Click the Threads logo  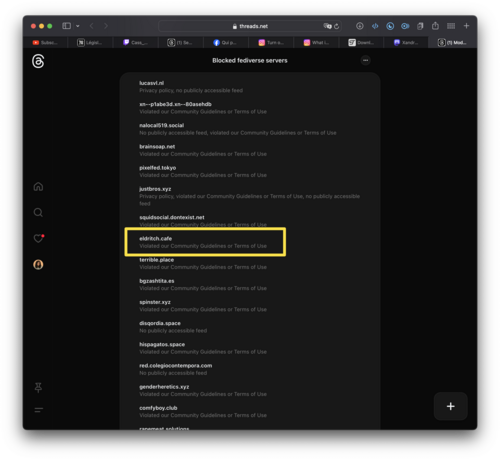38,61
